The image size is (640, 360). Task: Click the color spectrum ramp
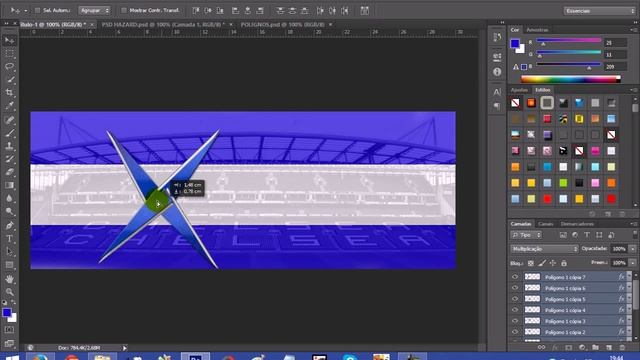[x=571, y=80]
